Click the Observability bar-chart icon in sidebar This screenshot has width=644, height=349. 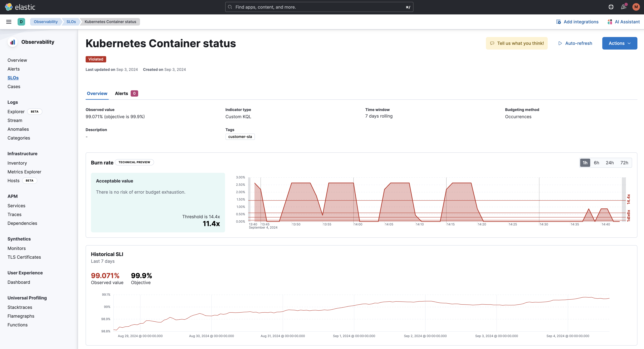13,42
